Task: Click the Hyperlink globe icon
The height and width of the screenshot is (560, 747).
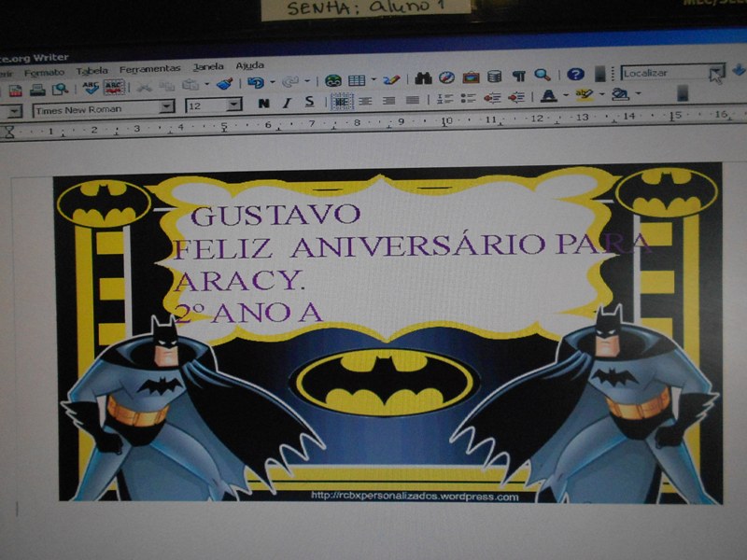Action: point(333,80)
